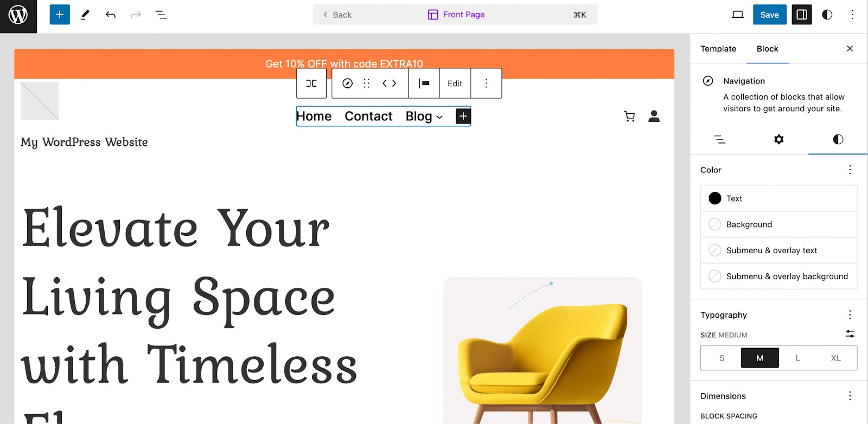Expand the Blog submenu chevron
This screenshot has height=424, width=868.
click(x=439, y=117)
